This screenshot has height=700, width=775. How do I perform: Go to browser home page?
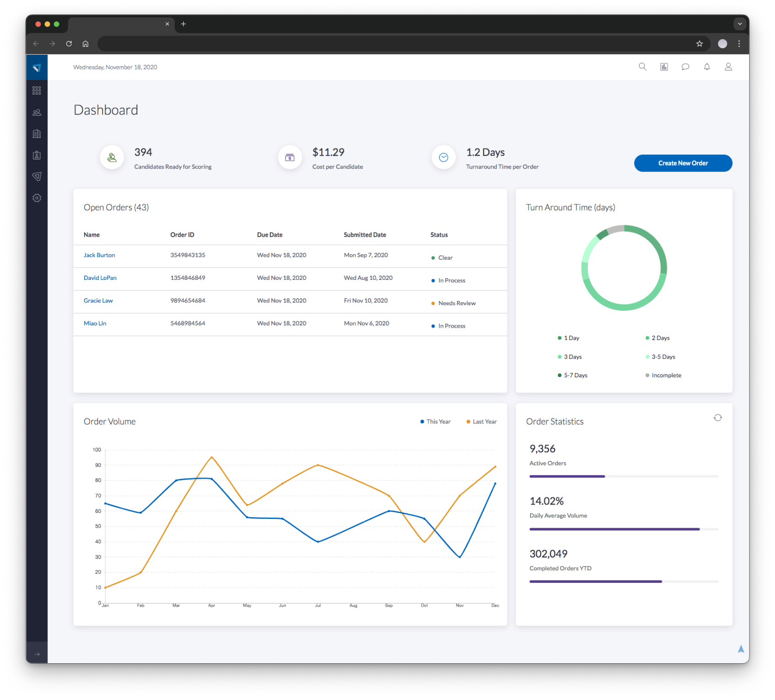pyautogui.click(x=85, y=44)
